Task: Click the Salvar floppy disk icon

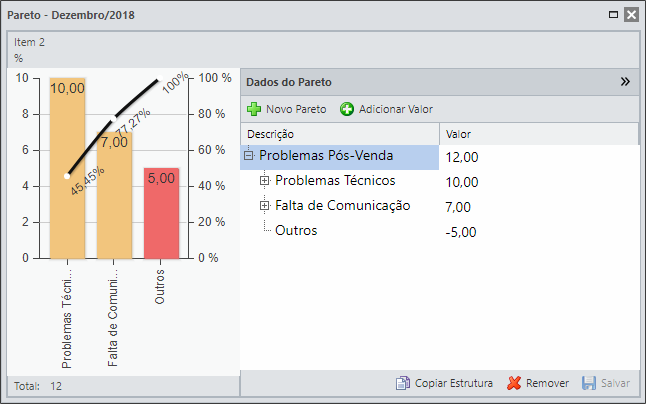Action: (589, 383)
